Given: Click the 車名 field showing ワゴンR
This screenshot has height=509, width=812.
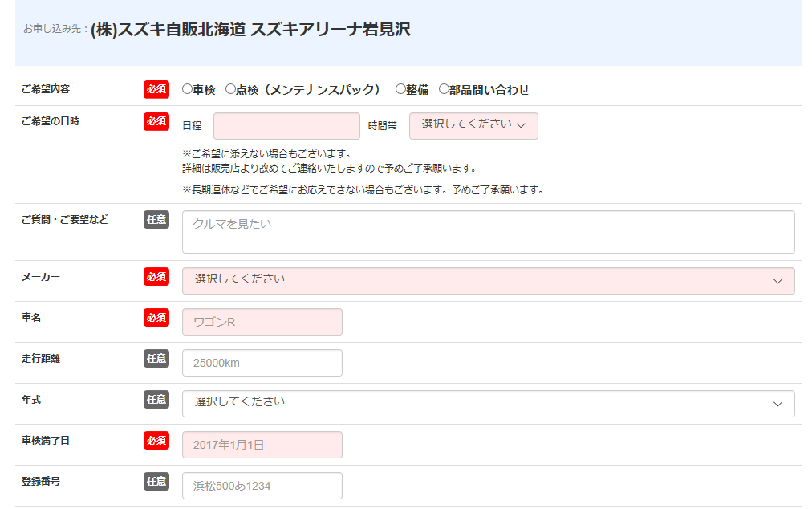Looking at the screenshot, I should click(262, 322).
